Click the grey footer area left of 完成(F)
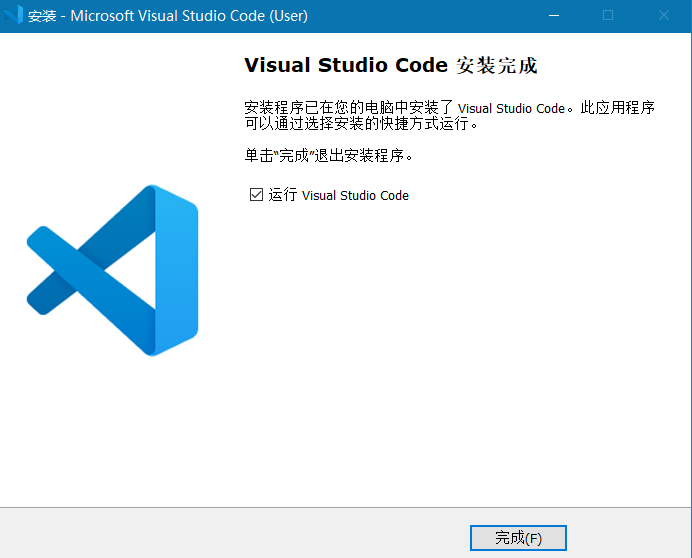Viewport: 692px width, 558px height. pos(230,533)
